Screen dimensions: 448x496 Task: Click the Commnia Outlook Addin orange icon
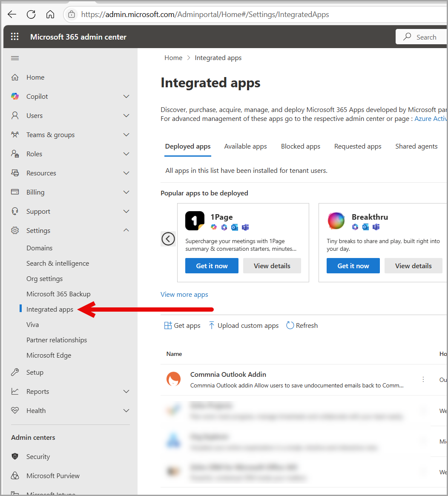(x=174, y=379)
